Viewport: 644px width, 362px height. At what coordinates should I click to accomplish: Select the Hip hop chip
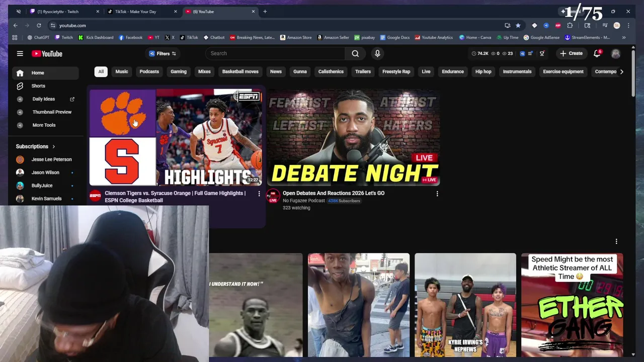click(484, 71)
